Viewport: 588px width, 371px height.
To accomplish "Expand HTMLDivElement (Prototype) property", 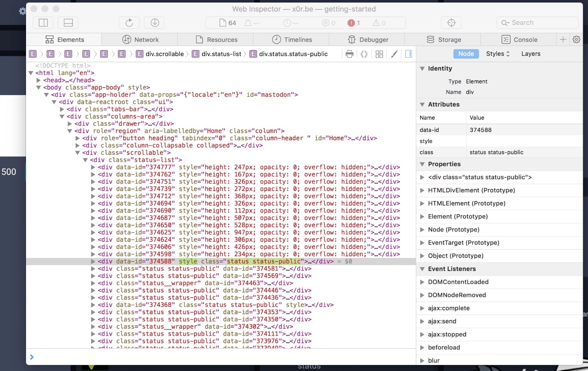I will [x=422, y=190].
